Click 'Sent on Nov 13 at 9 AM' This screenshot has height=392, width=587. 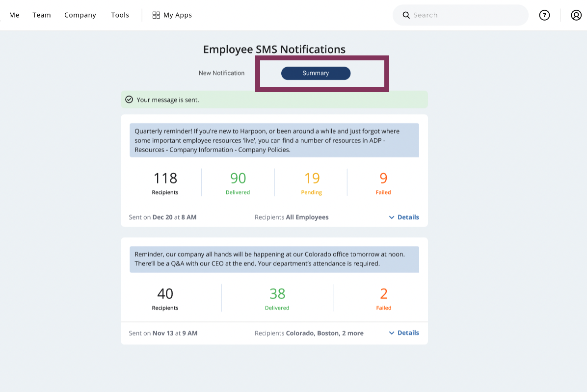pos(163,333)
